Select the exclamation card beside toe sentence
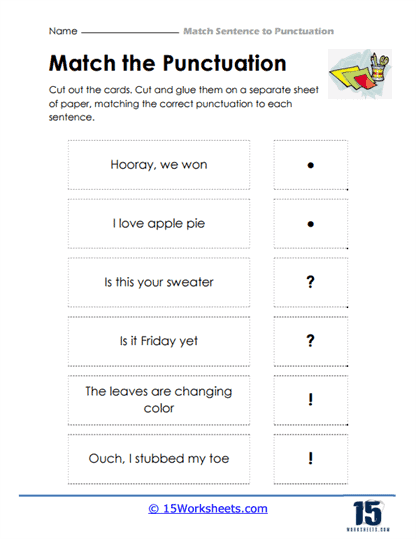 311,459
